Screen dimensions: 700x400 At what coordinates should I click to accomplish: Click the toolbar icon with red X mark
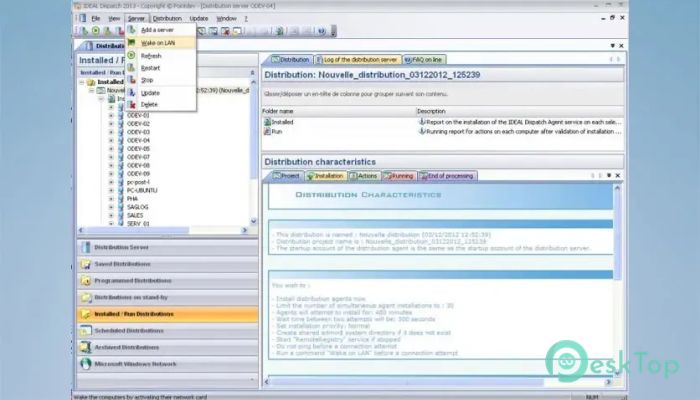coord(225,31)
